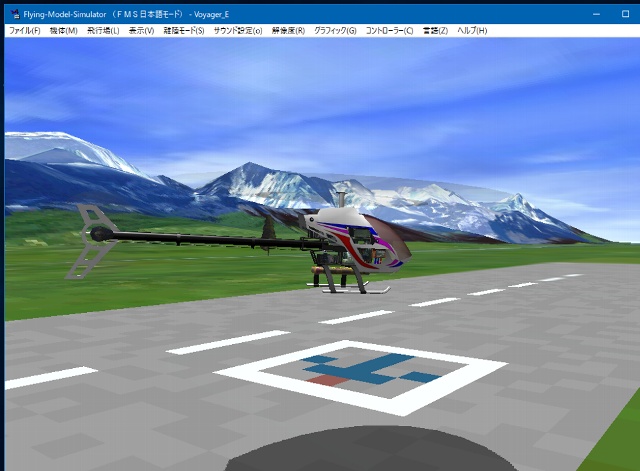The width and height of the screenshot is (640, 471).
Task: Open the ヘルプ(H) menu
Action: [472, 31]
